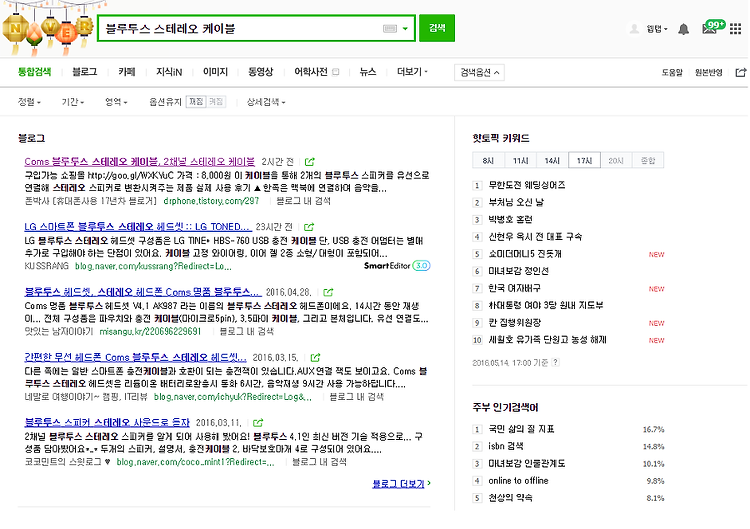The height and width of the screenshot is (529, 750).
Task: Click new-window icon next to 2016.03.11.
Action: click(x=258, y=422)
